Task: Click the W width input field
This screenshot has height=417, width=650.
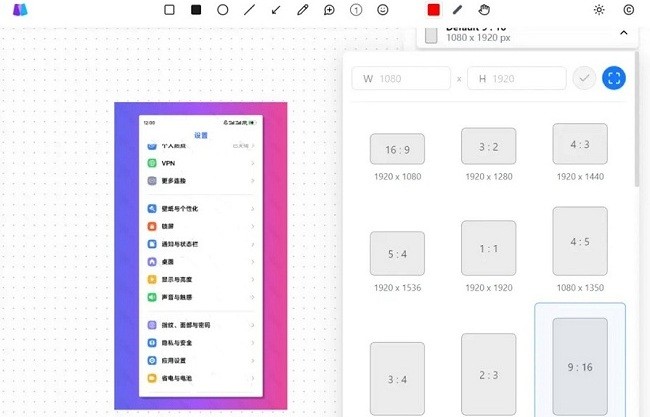Action: coord(401,78)
